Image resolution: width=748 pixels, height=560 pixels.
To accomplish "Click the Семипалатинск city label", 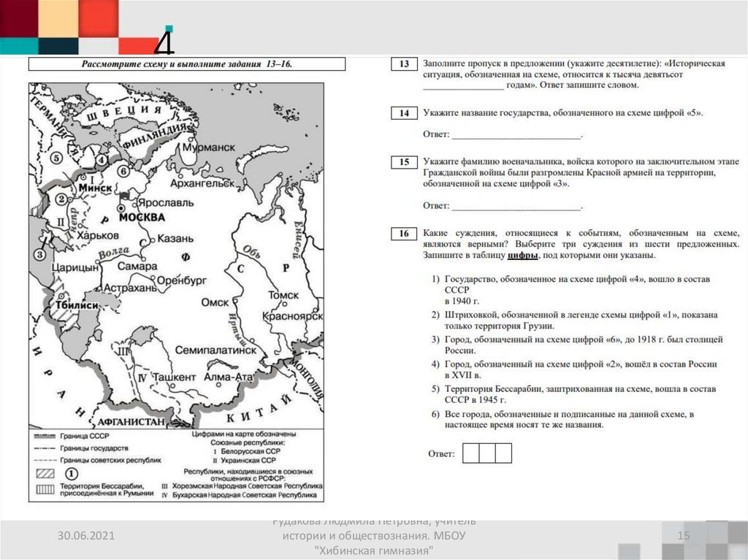I will (215, 350).
